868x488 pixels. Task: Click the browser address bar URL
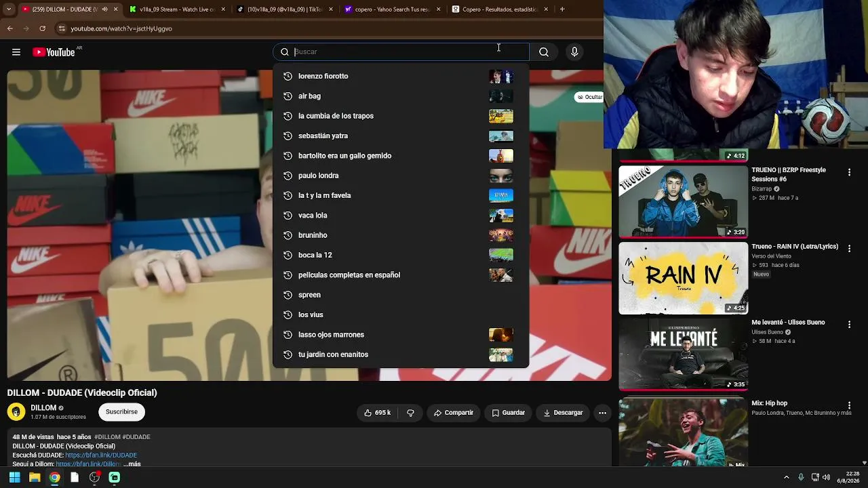(121, 28)
